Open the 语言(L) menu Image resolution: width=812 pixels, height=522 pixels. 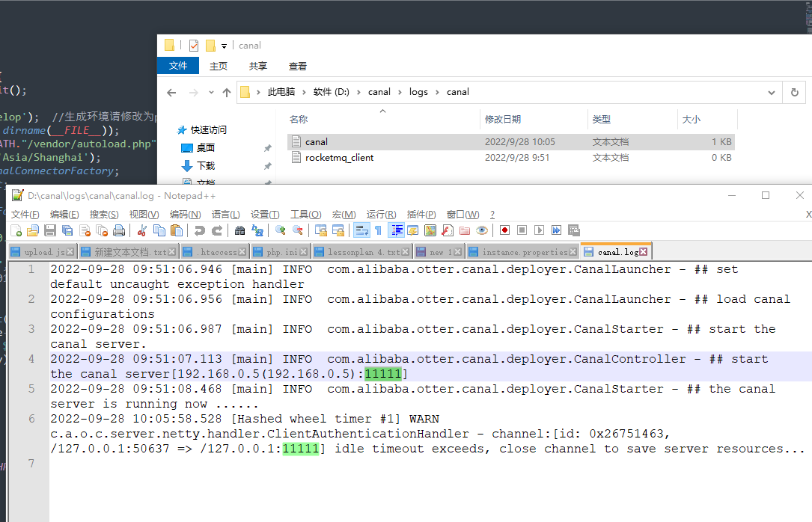click(225, 215)
